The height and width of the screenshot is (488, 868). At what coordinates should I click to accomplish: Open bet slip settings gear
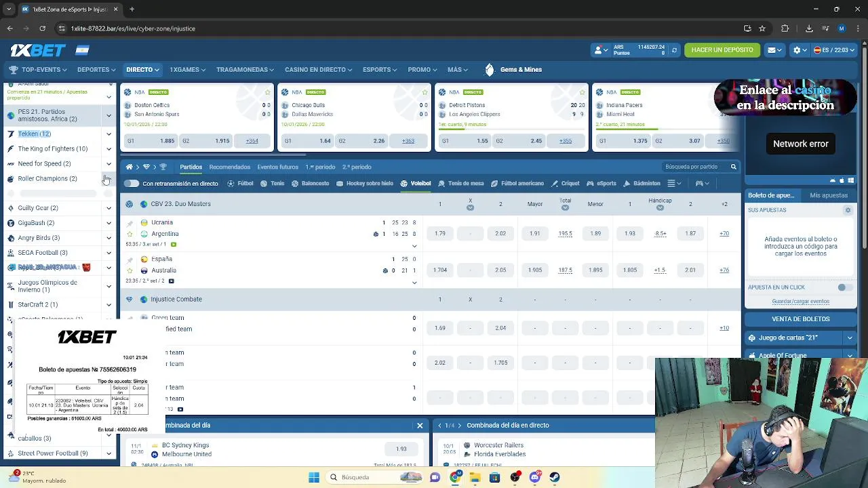[x=848, y=210]
